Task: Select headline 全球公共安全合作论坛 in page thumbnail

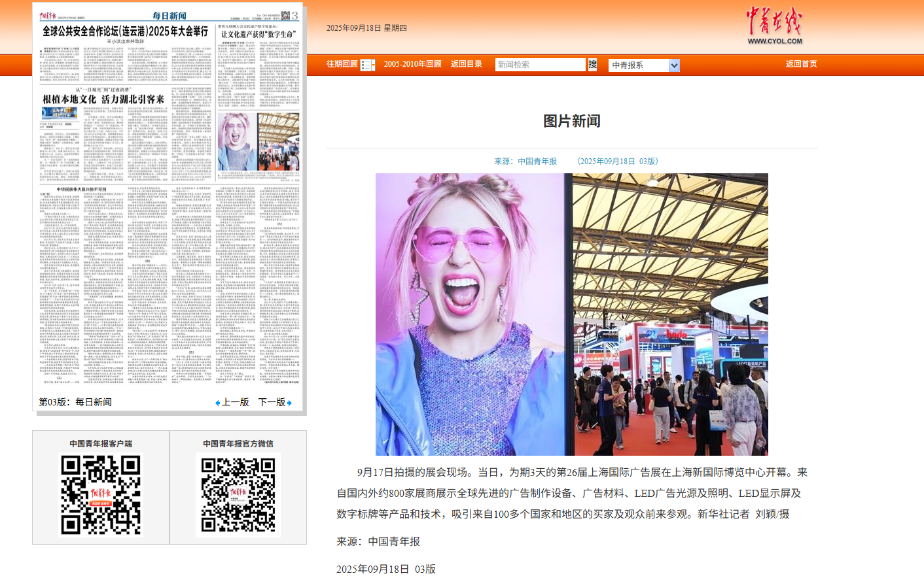Action: [125, 31]
